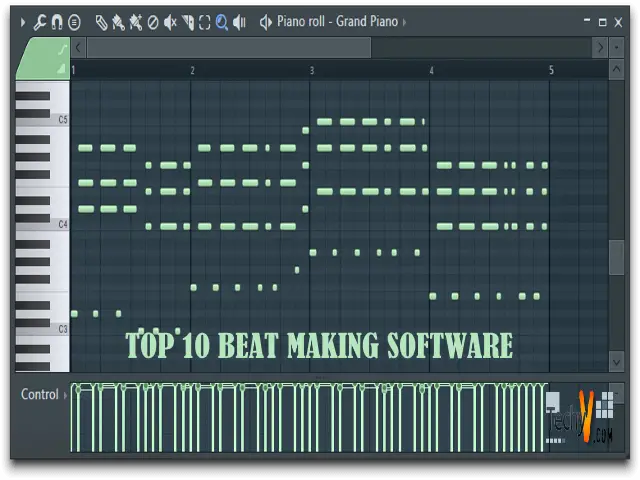640x480 pixels.
Task: Select the Paint brush tool
Action: pyautogui.click(x=118, y=22)
